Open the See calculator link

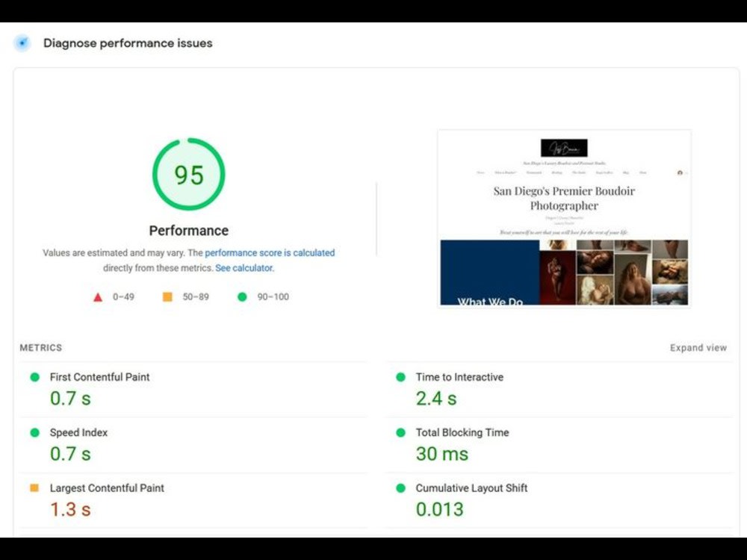coord(244,268)
